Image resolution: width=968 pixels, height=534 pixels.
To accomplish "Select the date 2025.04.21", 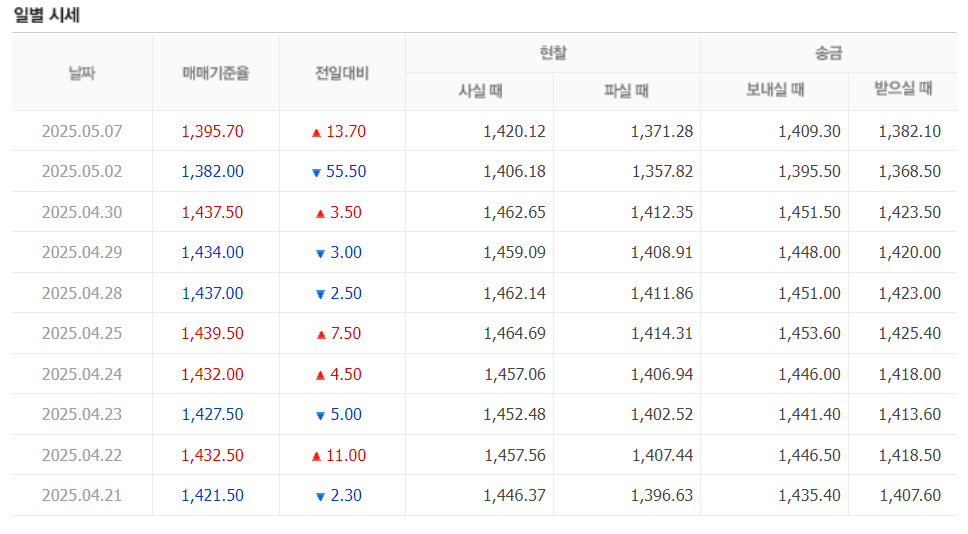I will click(x=82, y=495).
